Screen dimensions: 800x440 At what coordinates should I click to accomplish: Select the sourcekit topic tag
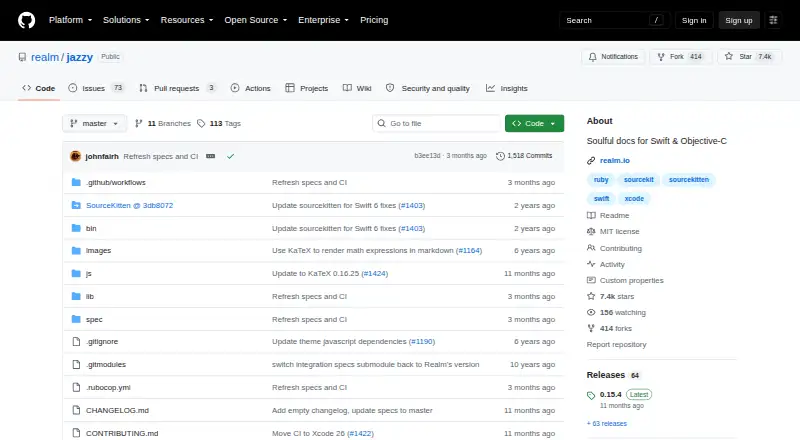(x=638, y=180)
